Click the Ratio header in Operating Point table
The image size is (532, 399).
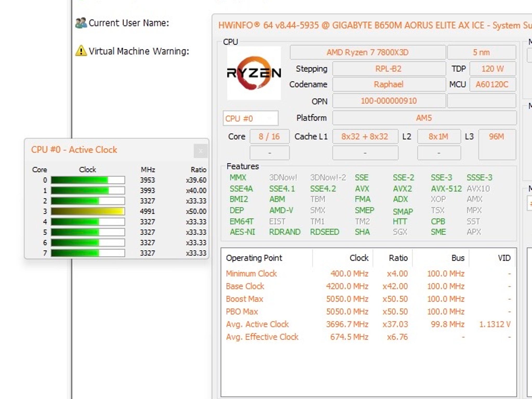393,258
